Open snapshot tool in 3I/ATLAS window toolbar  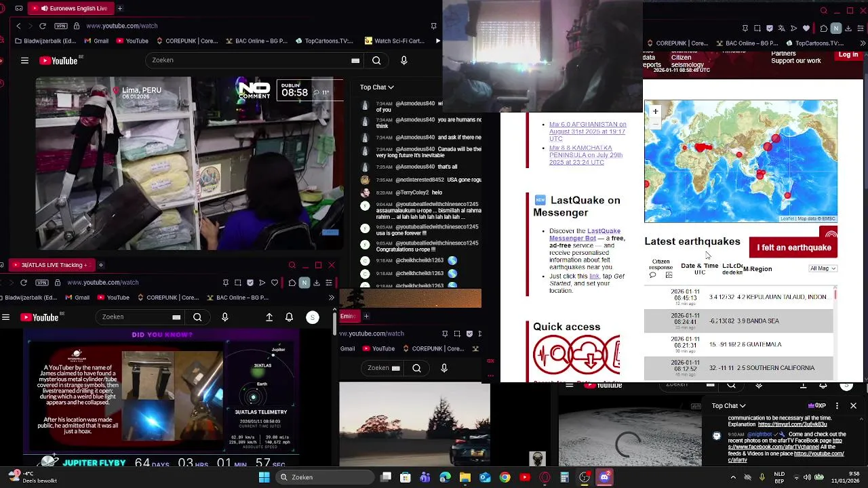pyautogui.click(x=238, y=283)
